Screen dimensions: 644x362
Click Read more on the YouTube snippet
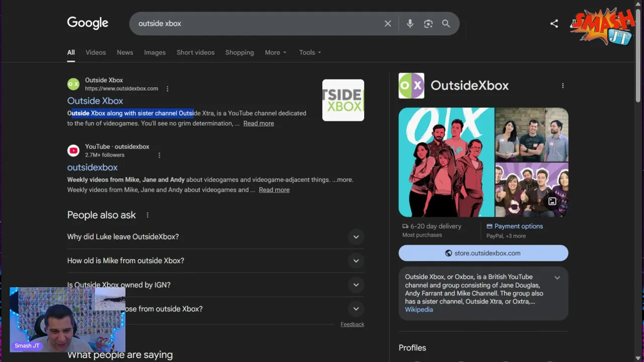click(274, 190)
